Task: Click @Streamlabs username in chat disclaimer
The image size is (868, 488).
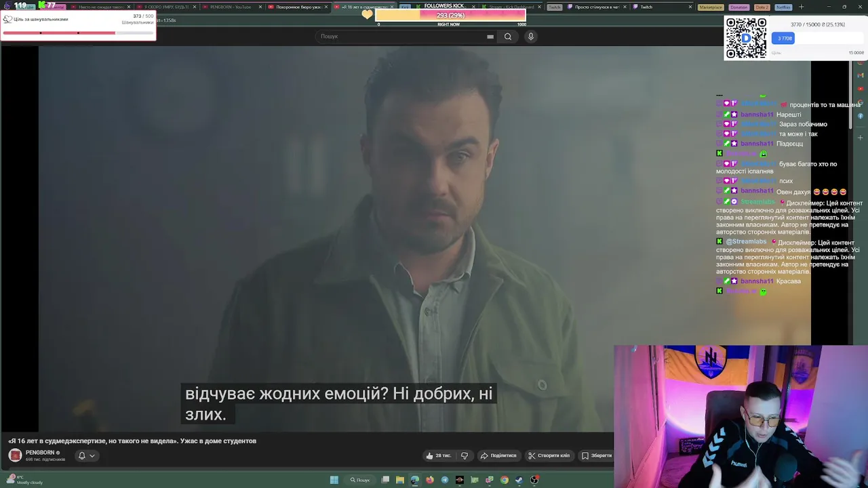Action: coord(746,242)
